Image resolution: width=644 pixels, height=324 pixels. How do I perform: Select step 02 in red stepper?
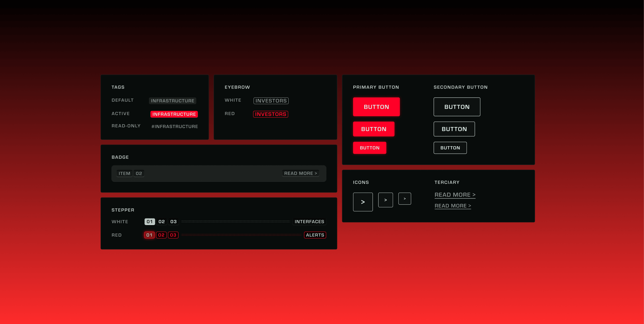coord(161,235)
